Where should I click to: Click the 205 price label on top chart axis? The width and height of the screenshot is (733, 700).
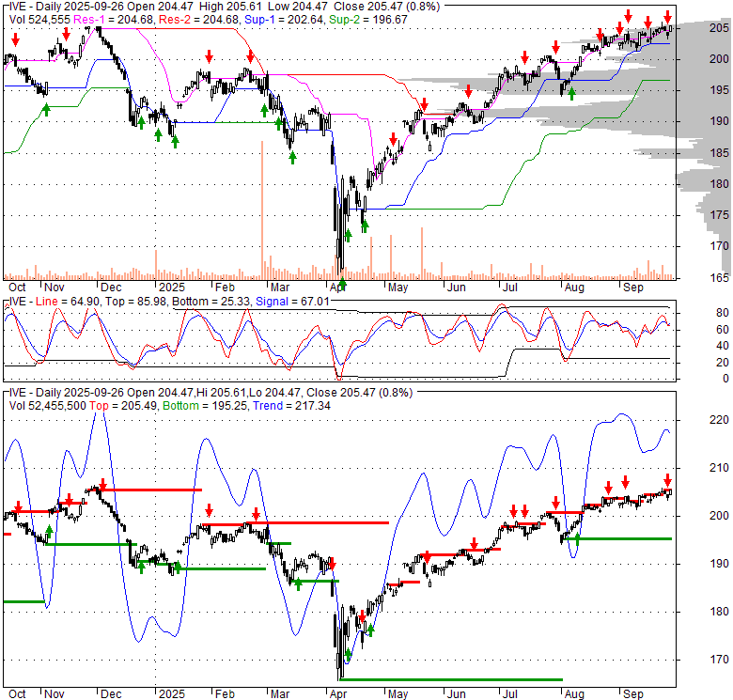point(719,28)
